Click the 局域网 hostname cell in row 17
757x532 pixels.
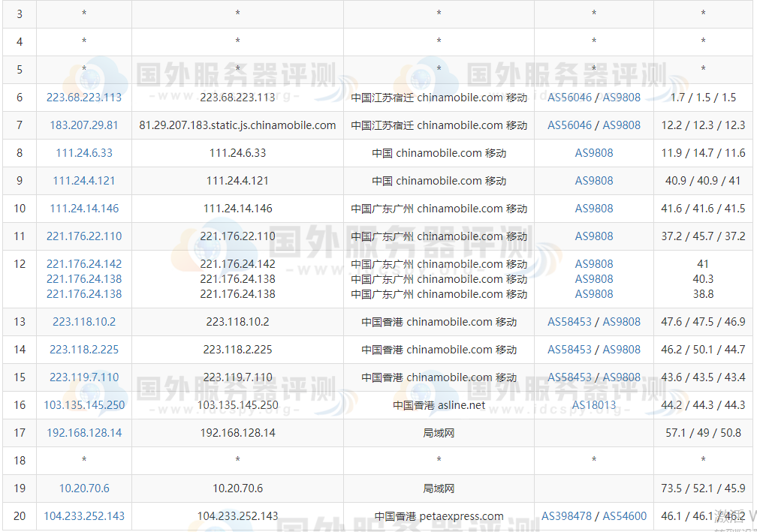(438, 432)
